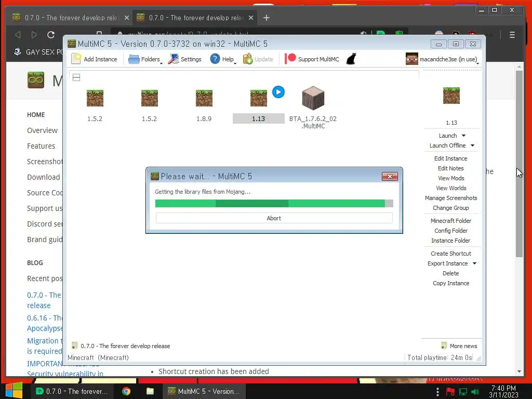The width and height of the screenshot is (532, 399).
Task: Open MultiMC Settings
Action: 184,59
